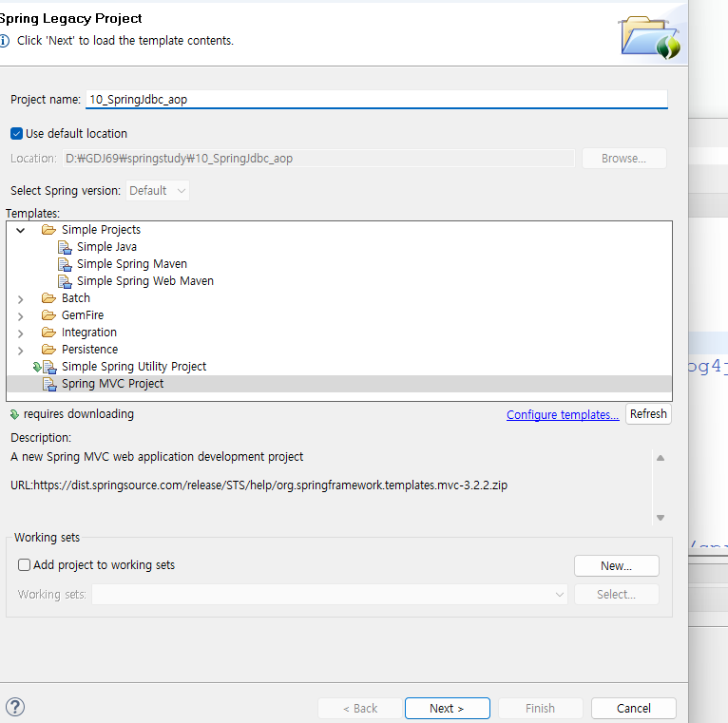Click the Finish button

(x=540, y=708)
